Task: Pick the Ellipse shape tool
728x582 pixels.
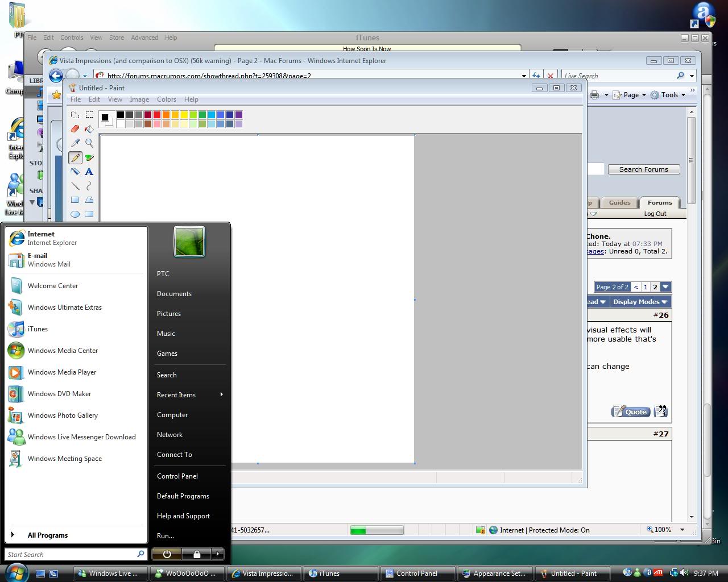Action: click(x=75, y=214)
